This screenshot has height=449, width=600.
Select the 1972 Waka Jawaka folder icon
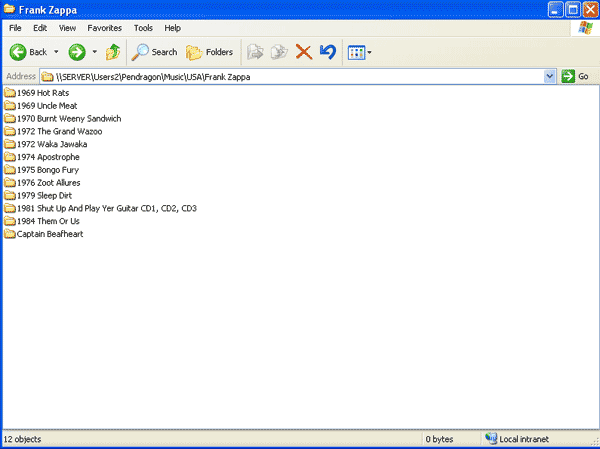tap(10, 144)
